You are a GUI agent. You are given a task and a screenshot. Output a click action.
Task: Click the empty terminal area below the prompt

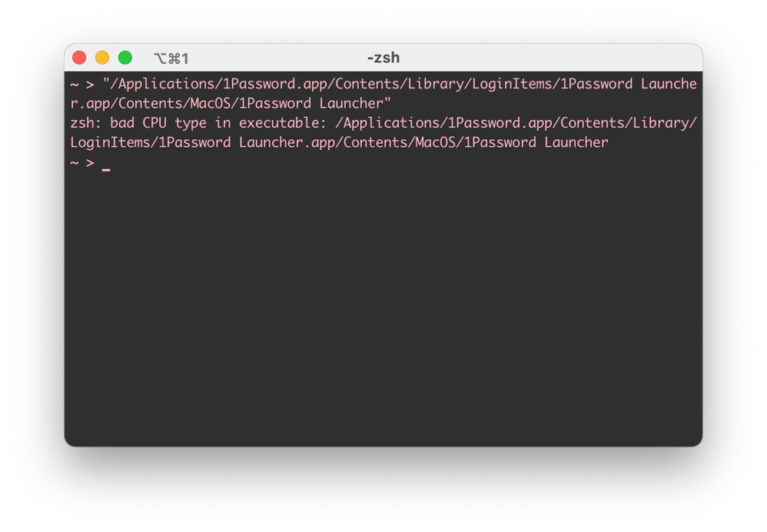[x=383, y=308]
